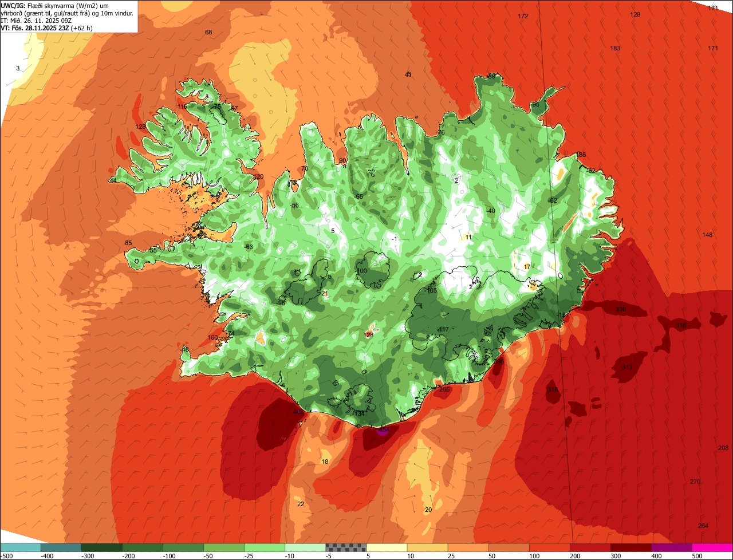Click the map value '313'

coord(627,367)
